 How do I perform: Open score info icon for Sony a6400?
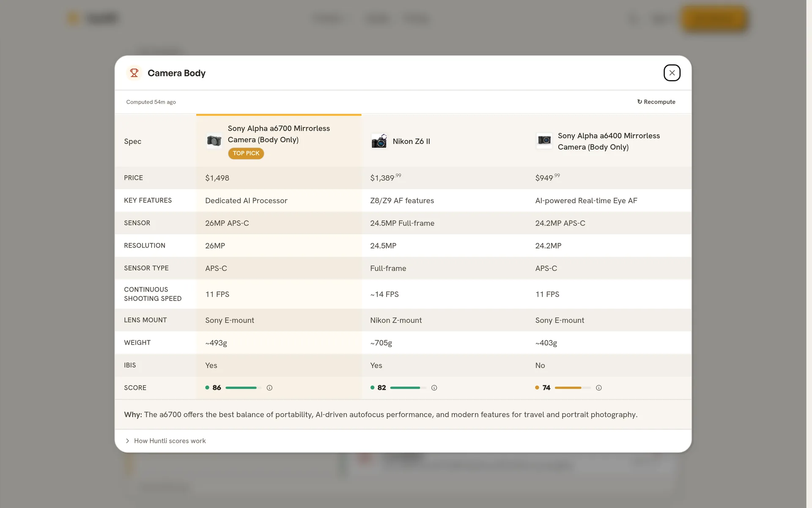599,388
